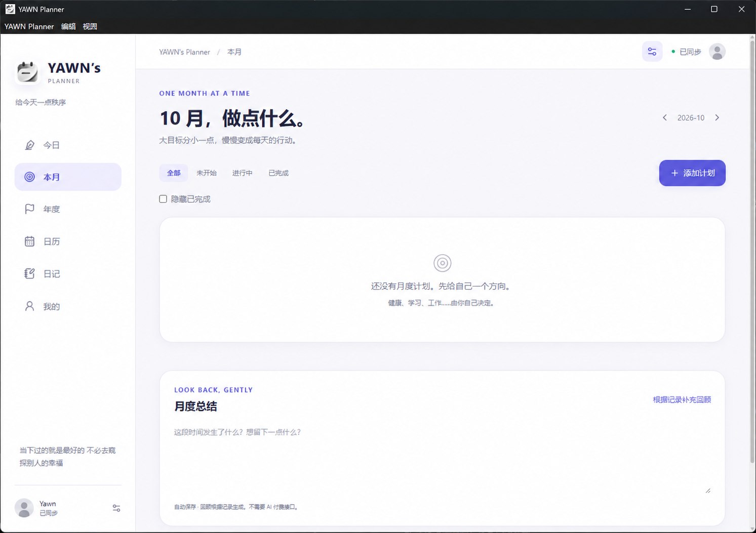Open the 今日 page pen icon
The width and height of the screenshot is (756, 533).
[30, 145]
